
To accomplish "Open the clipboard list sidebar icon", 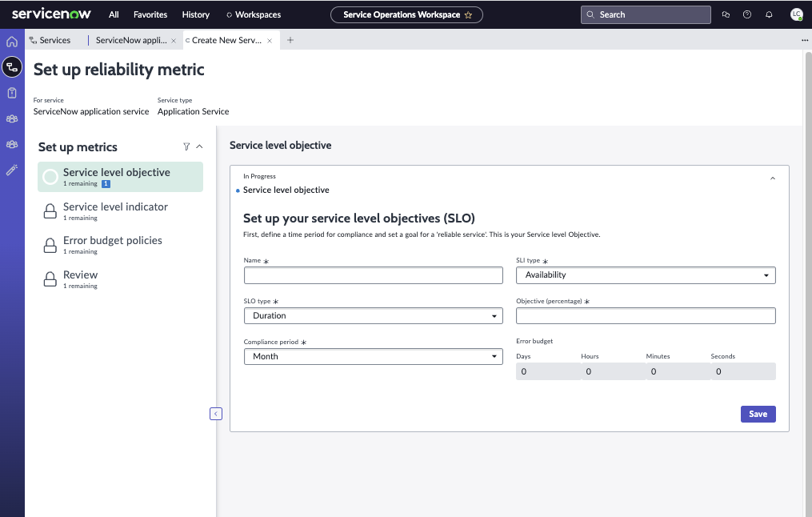I will 12,94.
